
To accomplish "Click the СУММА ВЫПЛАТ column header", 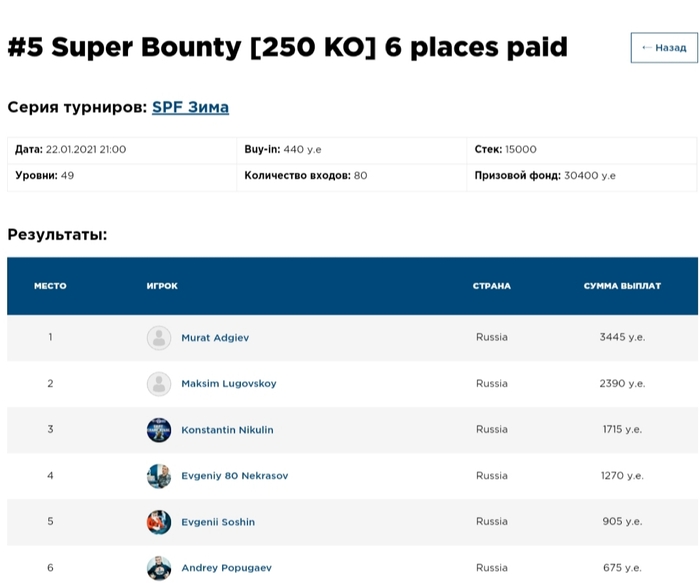I will 622,286.
